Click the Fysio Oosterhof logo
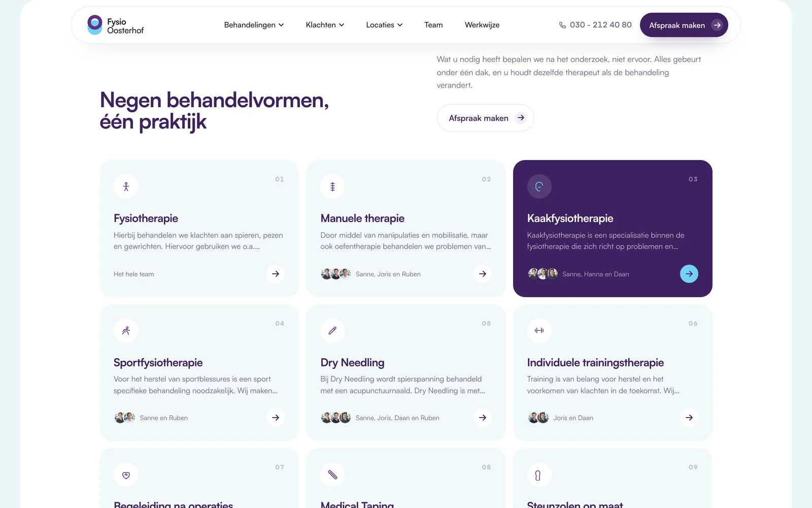The image size is (812, 508). [x=116, y=25]
